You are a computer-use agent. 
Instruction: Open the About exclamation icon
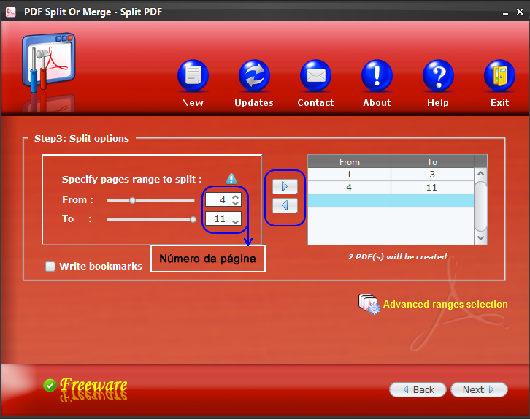coord(377,76)
